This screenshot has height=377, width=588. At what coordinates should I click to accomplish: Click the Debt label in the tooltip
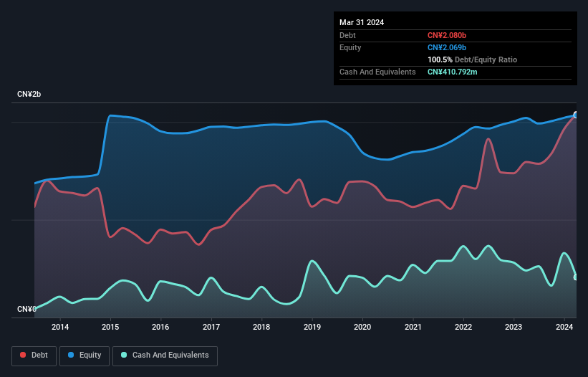point(347,35)
